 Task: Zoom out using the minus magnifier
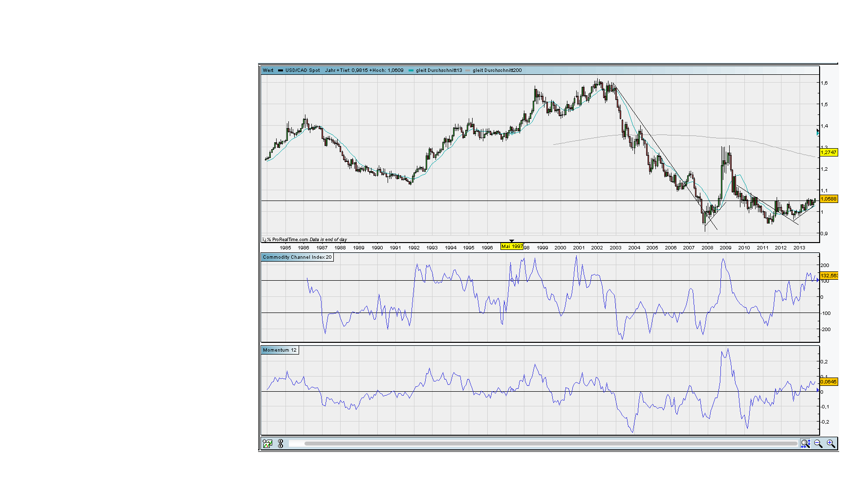tap(818, 444)
